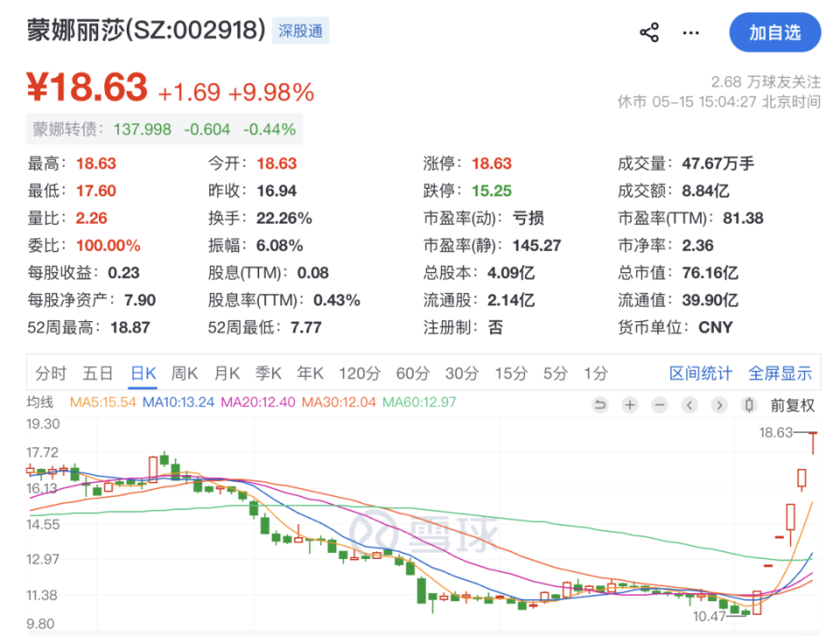Viewport: 840px width, 636px height.
Task: Open the 蒙娜转债 bond quote row
Action: [164, 129]
